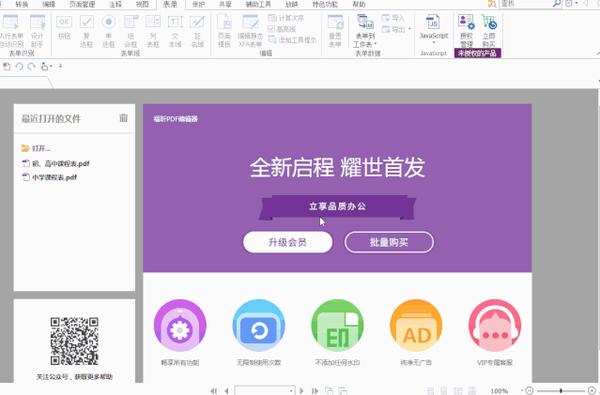
Task: Select the check box (复选框) form tool
Action: coord(86,31)
